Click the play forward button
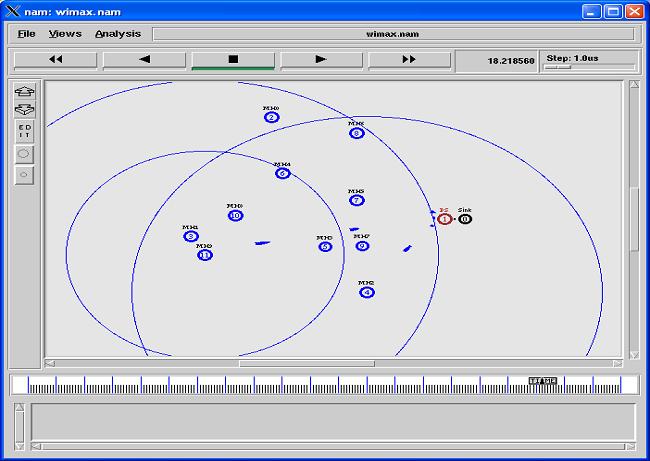The width and height of the screenshot is (650, 461). click(321, 59)
